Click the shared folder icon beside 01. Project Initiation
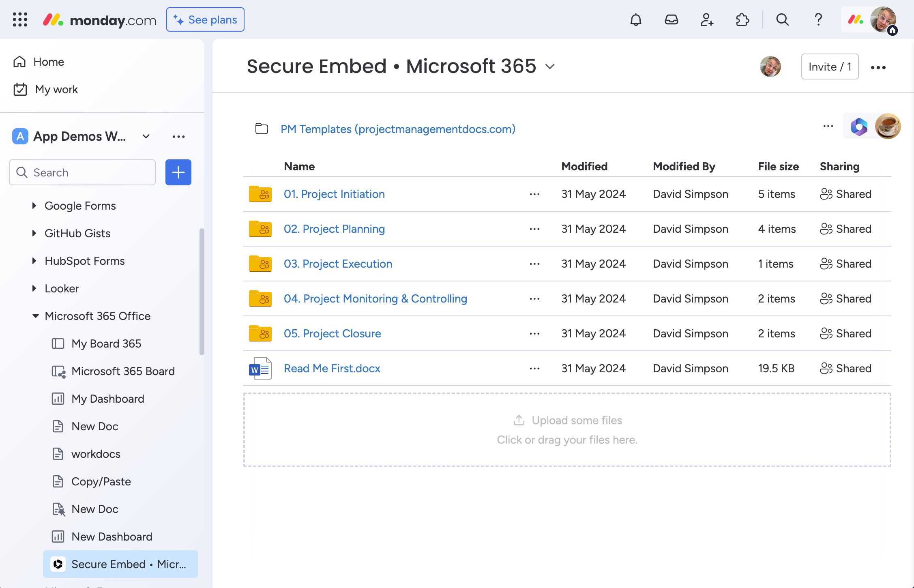The width and height of the screenshot is (914, 588). click(x=260, y=194)
